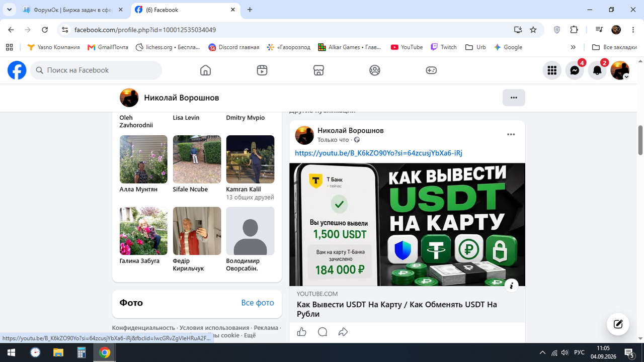
Task: Open Facebook Home feed icon
Action: [205, 70]
